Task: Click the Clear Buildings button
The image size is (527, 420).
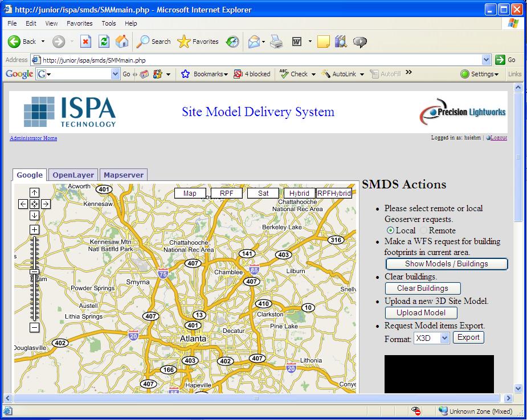Action: pyautogui.click(x=423, y=289)
